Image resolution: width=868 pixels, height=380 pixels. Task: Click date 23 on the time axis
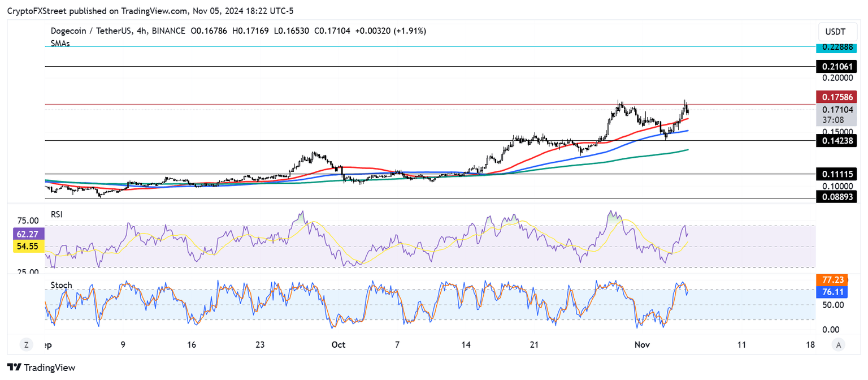click(x=260, y=344)
